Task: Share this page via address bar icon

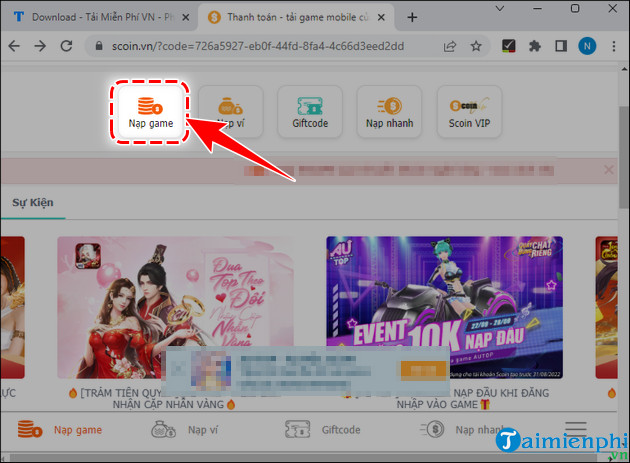Action: tap(450, 46)
